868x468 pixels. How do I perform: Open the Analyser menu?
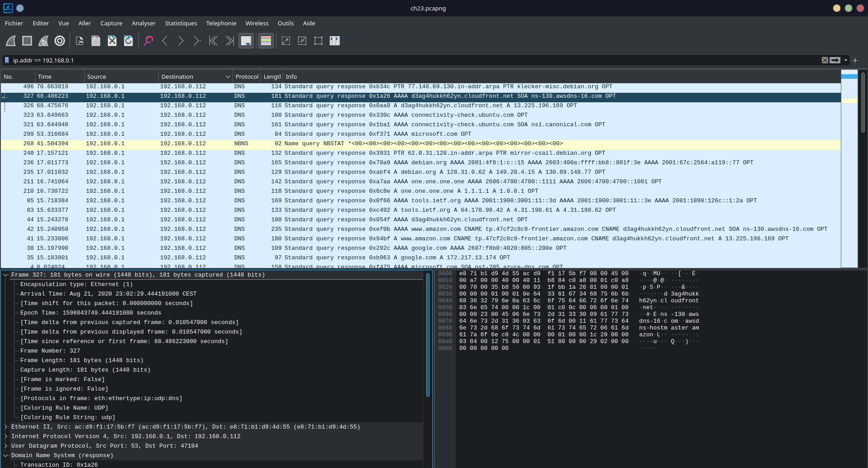pos(143,23)
